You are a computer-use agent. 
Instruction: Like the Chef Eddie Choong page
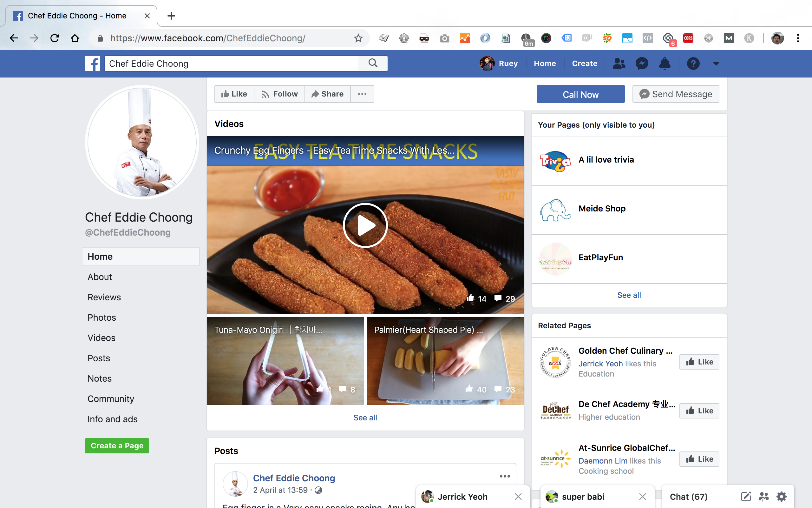click(234, 94)
